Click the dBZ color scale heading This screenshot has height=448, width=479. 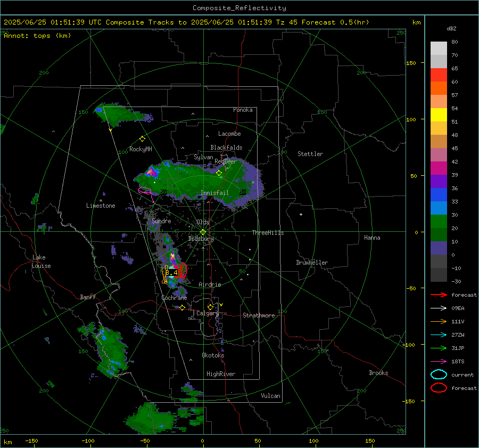(x=451, y=28)
